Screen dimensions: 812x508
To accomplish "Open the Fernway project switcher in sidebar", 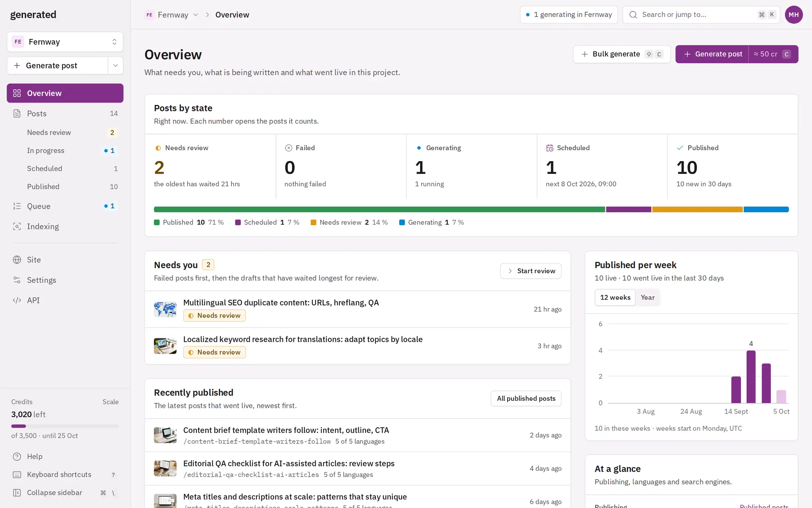I will point(65,42).
